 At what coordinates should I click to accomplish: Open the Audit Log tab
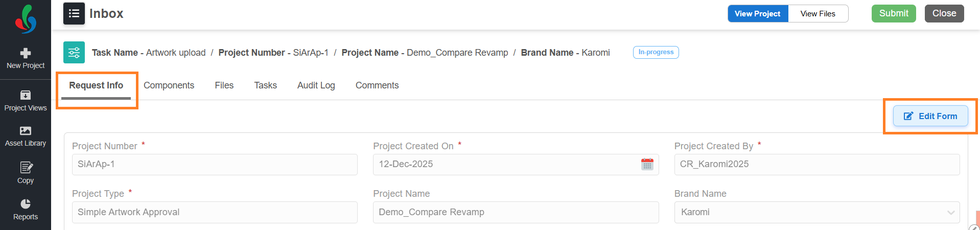[316, 85]
